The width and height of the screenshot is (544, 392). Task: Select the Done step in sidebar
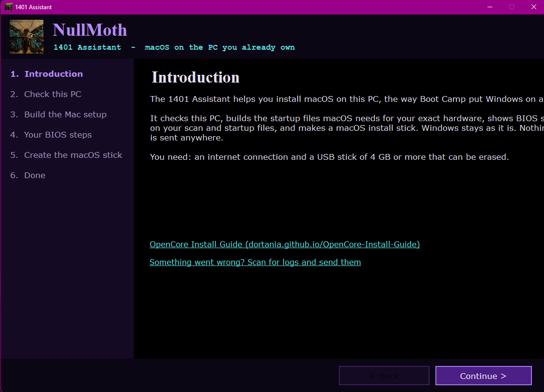28,176
